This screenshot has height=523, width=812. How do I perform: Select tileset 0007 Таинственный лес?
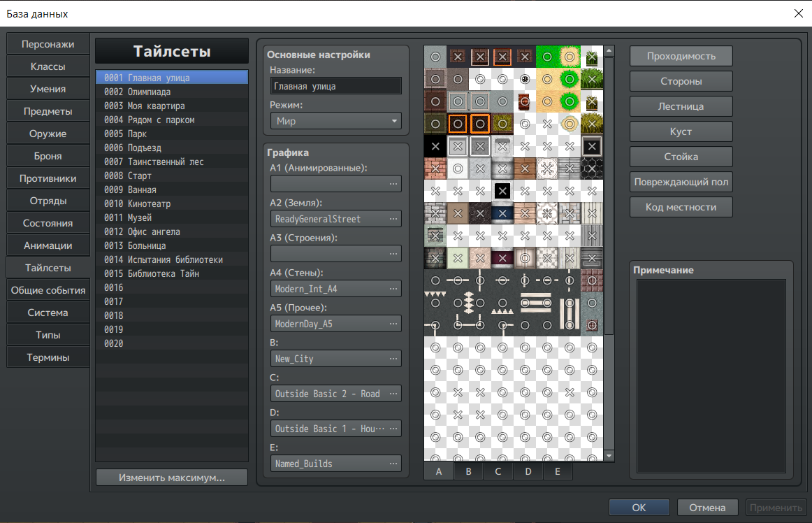point(172,162)
